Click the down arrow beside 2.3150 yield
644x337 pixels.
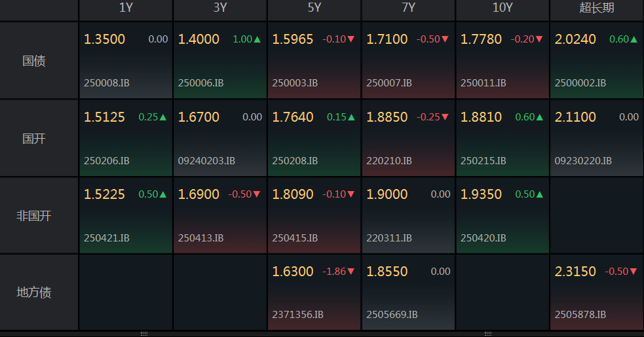click(634, 272)
